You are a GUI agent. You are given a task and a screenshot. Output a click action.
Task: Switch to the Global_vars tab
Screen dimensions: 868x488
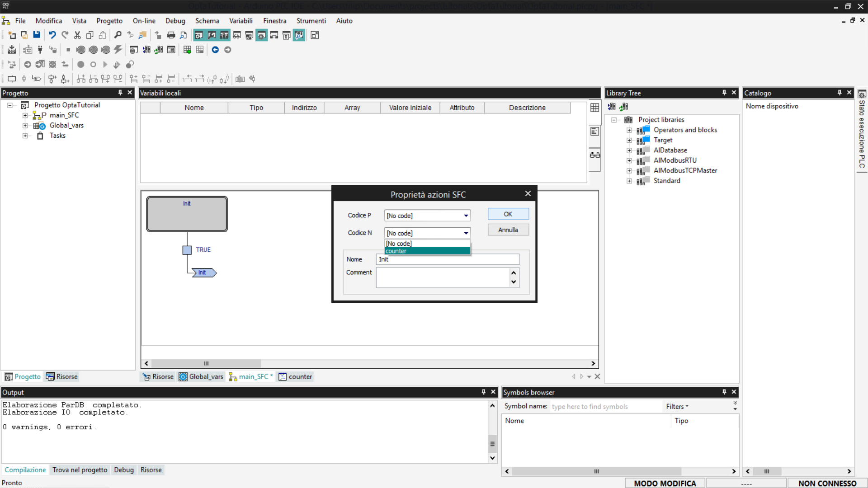(x=201, y=376)
